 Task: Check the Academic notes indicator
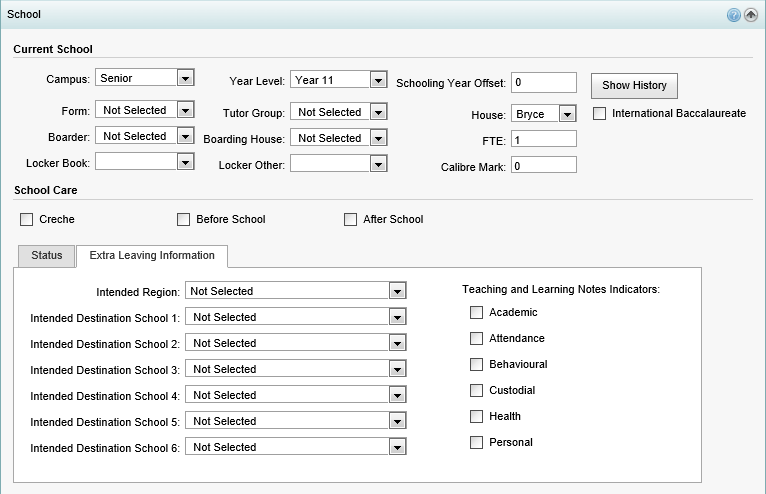click(x=476, y=312)
